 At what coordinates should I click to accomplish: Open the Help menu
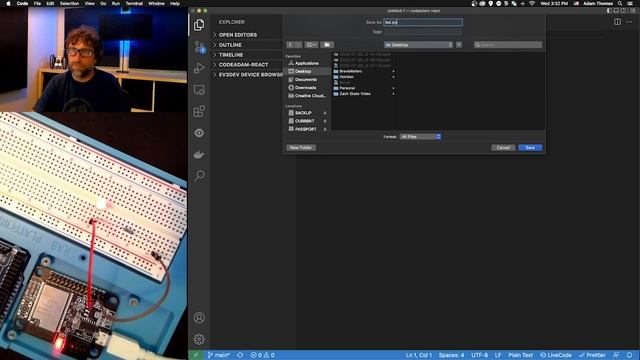pos(175,3)
